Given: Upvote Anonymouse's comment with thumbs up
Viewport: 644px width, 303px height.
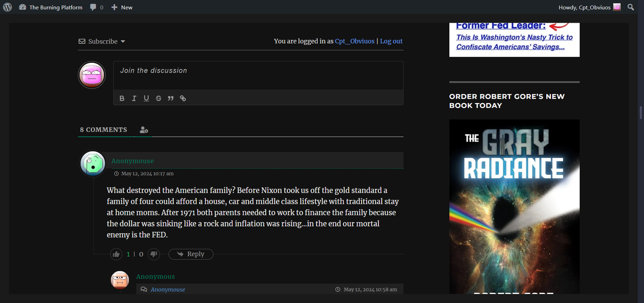Looking at the screenshot, I should tap(116, 254).
